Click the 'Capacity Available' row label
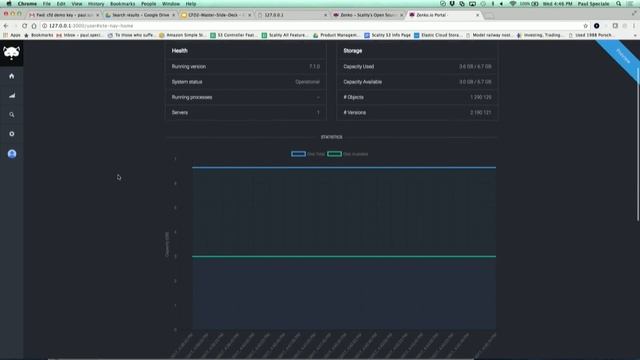Image resolution: width=640 pixels, height=360 pixels. (362, 82)
